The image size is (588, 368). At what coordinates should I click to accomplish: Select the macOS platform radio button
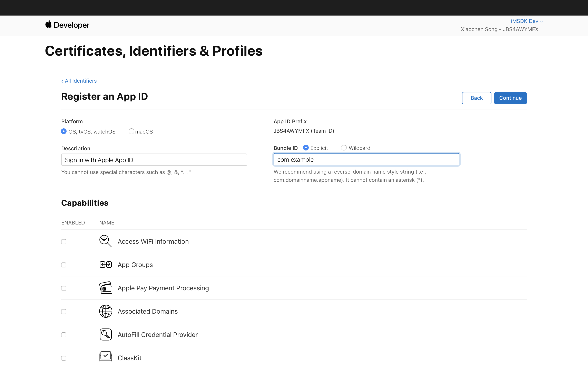pyautogui.click(x=131, y=131)
